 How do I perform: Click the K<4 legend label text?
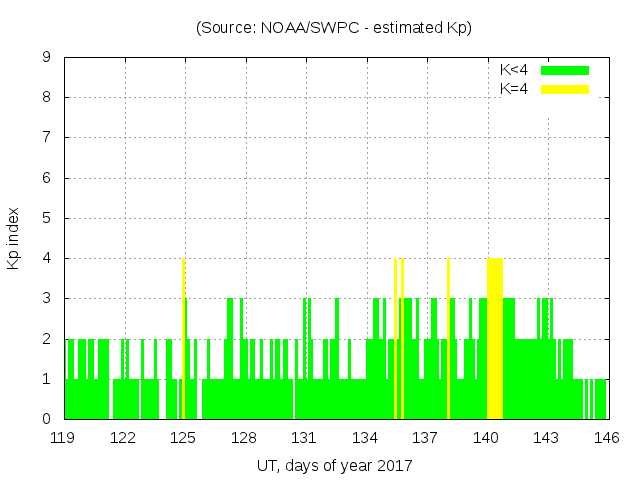514,70
